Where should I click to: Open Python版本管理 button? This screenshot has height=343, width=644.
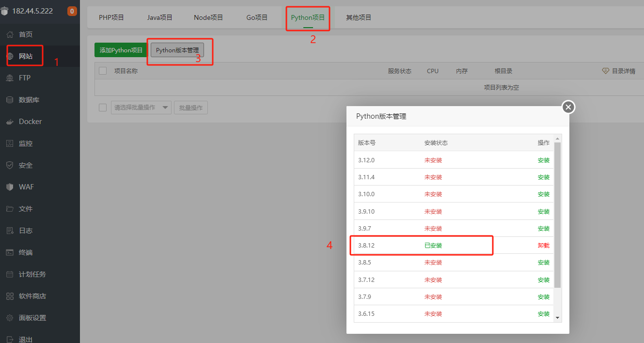177,50
